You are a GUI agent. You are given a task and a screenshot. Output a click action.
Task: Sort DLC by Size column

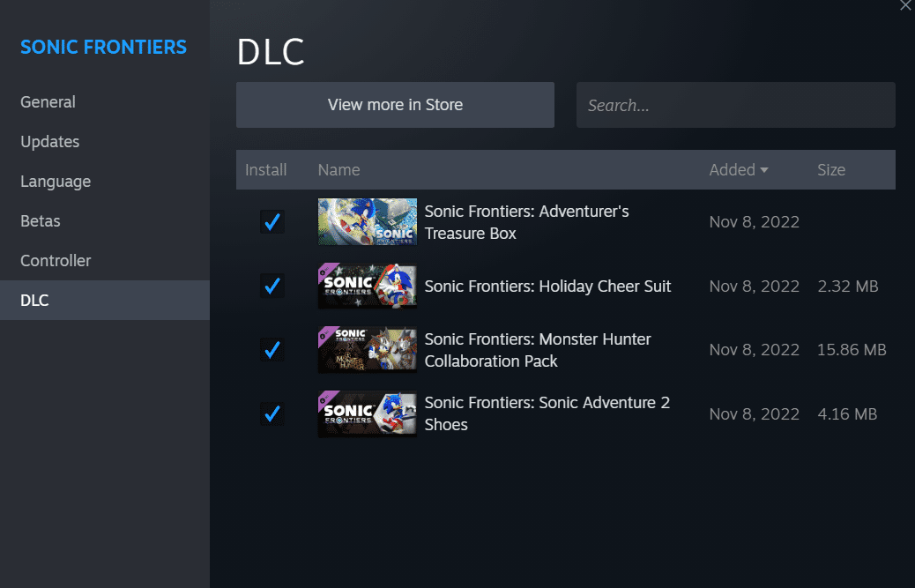pos(830,169)
